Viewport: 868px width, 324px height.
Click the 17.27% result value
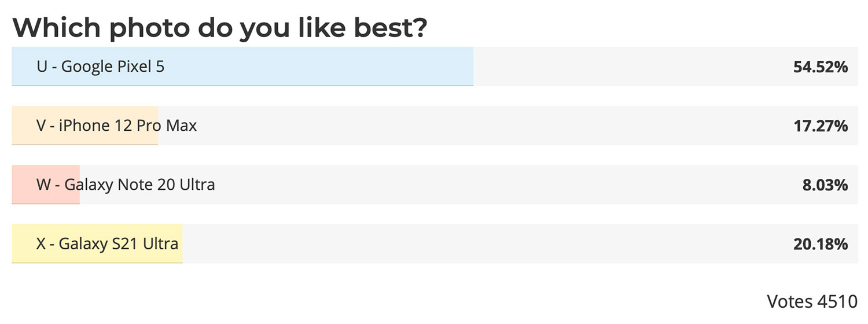click(x=821, y=126)
